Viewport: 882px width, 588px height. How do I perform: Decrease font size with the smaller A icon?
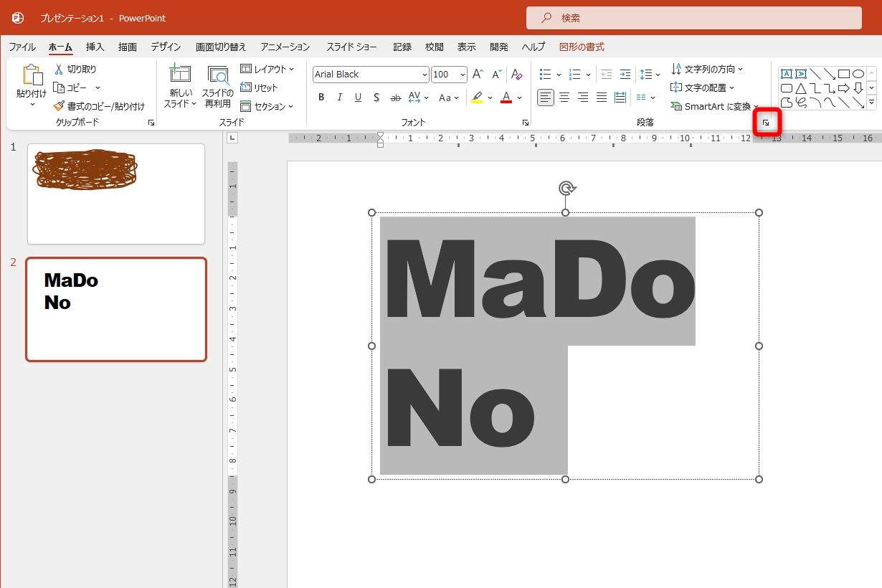496,75
